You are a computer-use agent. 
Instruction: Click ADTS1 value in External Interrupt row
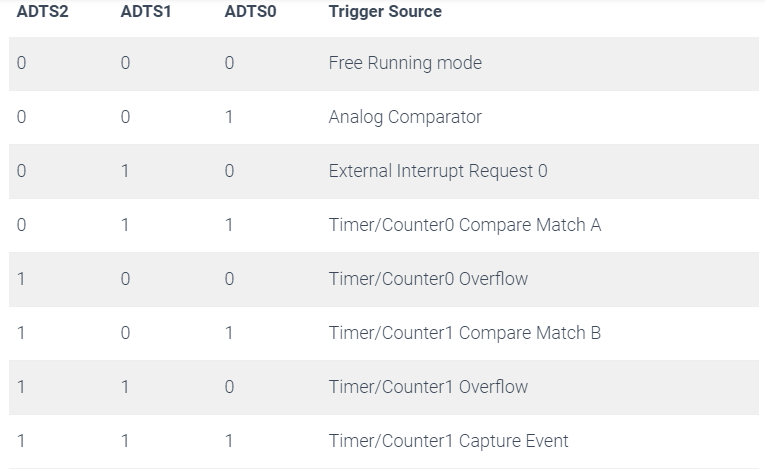[125, 171]
